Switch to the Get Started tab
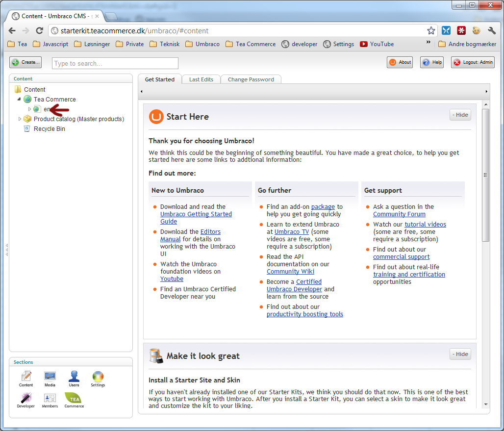This screenshot has height=431, width=504. click(x=160, y=79)
